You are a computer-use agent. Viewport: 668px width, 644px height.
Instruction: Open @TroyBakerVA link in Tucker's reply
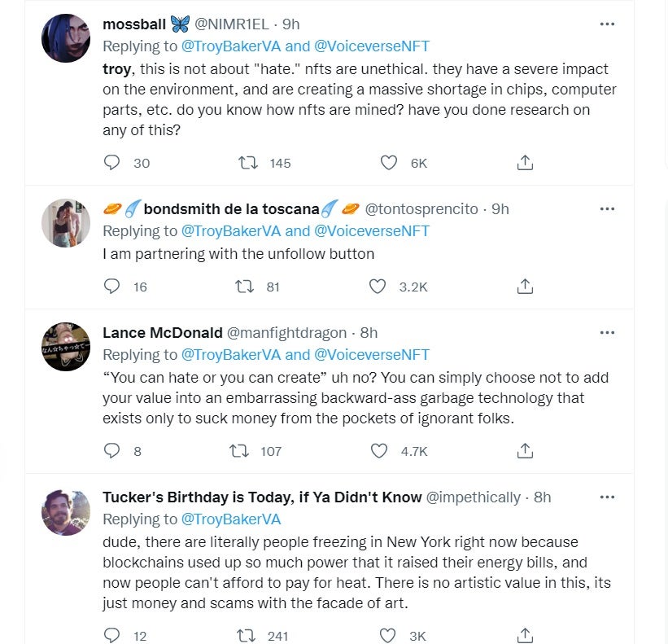pos(231,519)
